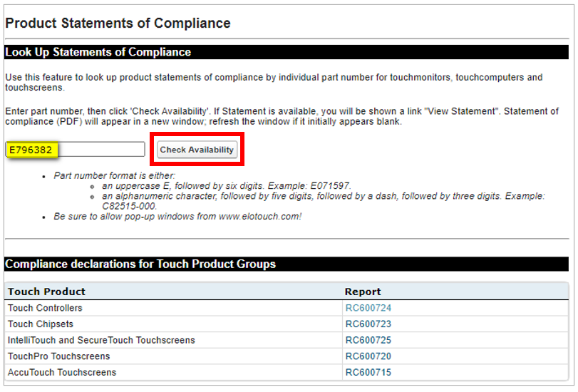Open AccuTouch report RC600715
This screenshot has height=392, width=578.
pyautogui.click(x=368, y=373)
